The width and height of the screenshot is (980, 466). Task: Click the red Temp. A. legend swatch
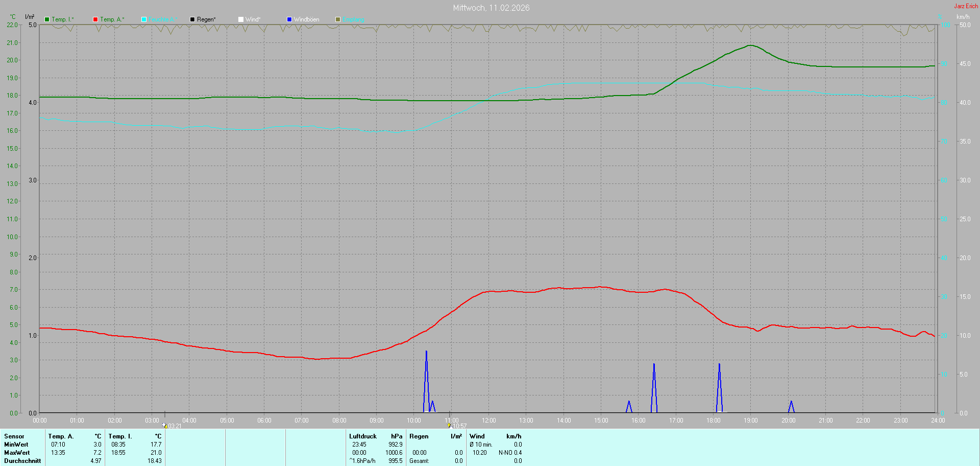point(95,19)
